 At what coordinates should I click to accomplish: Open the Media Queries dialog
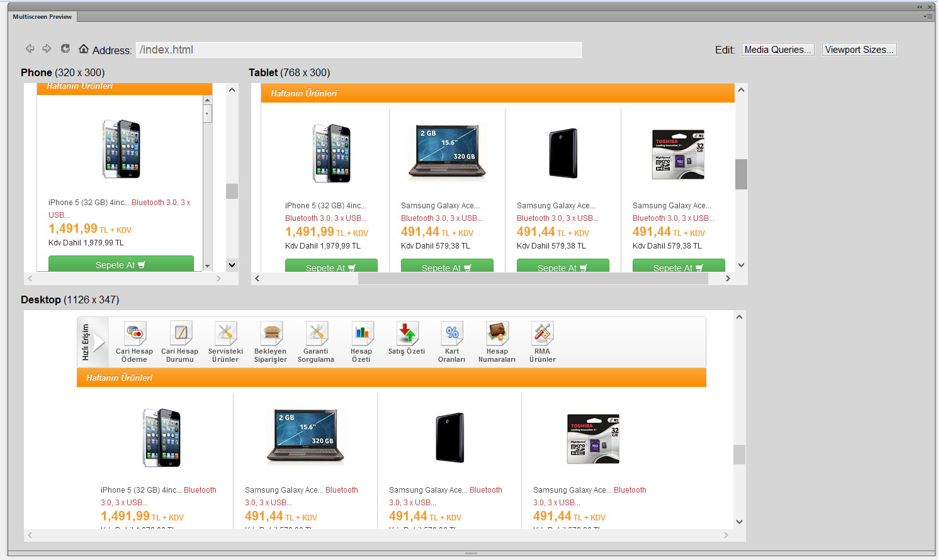[777, 50]
